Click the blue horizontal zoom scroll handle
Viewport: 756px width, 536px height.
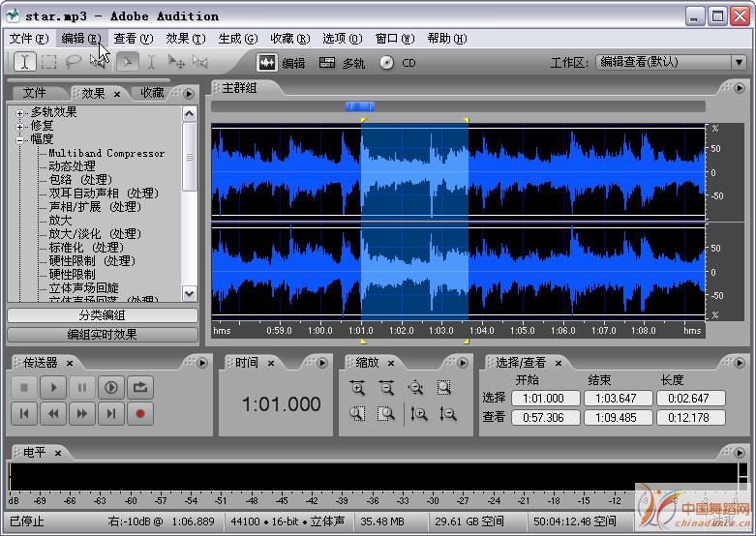[359, 106]
